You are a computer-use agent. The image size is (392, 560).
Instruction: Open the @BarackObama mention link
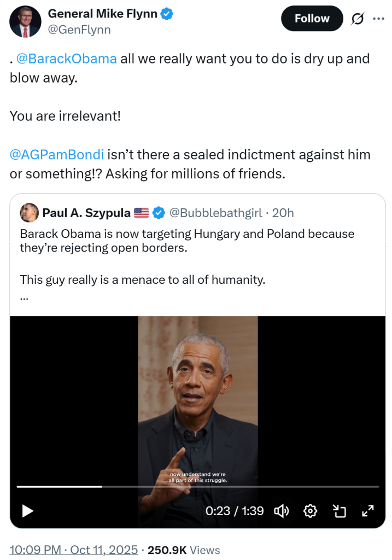(66, 59)
